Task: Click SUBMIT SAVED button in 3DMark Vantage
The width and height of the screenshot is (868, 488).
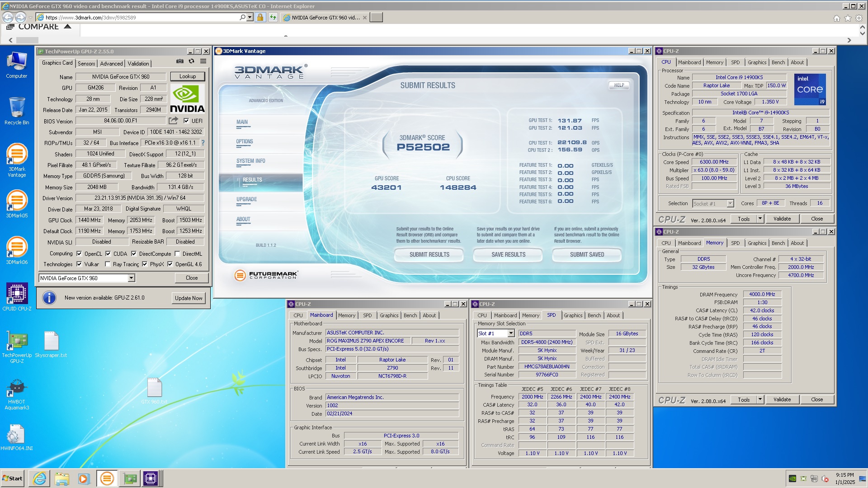Action: (587, 254)
